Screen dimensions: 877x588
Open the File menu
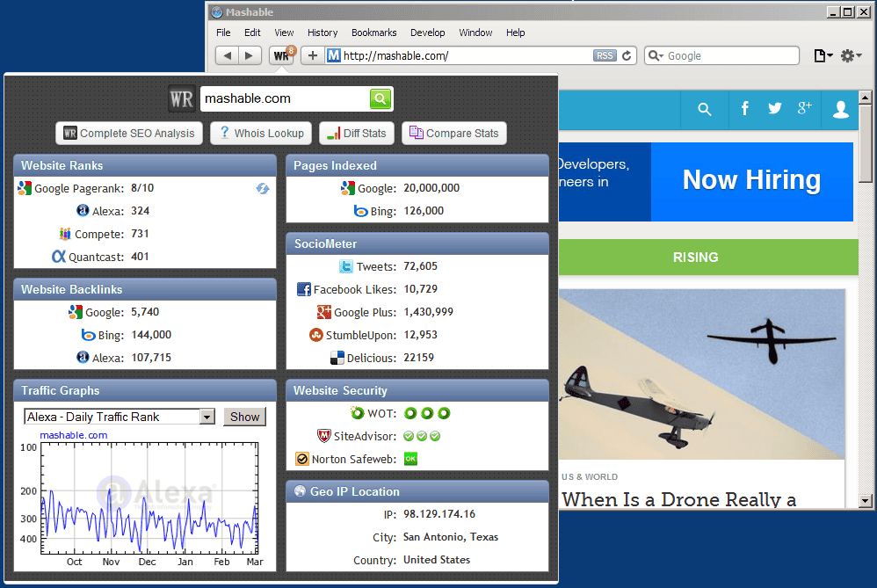223,33
